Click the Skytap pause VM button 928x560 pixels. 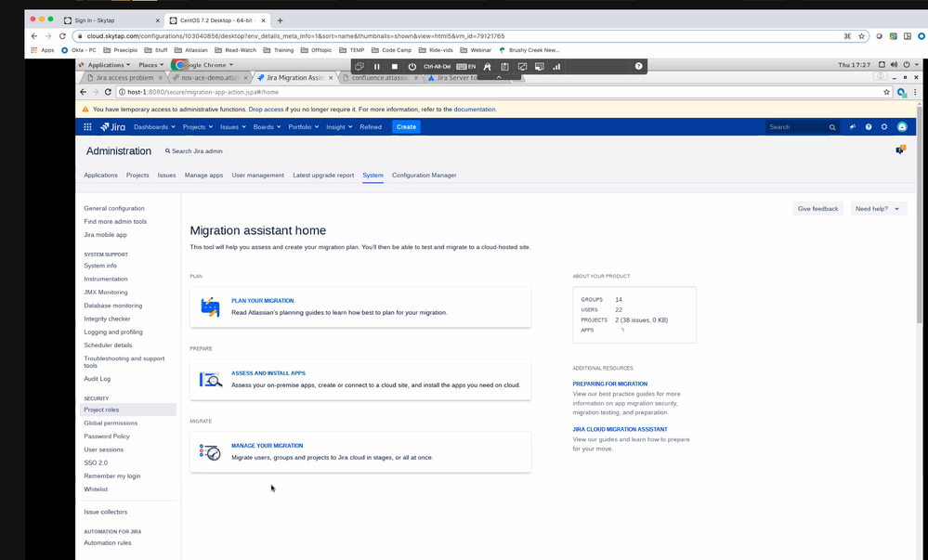tap(376, 66)
